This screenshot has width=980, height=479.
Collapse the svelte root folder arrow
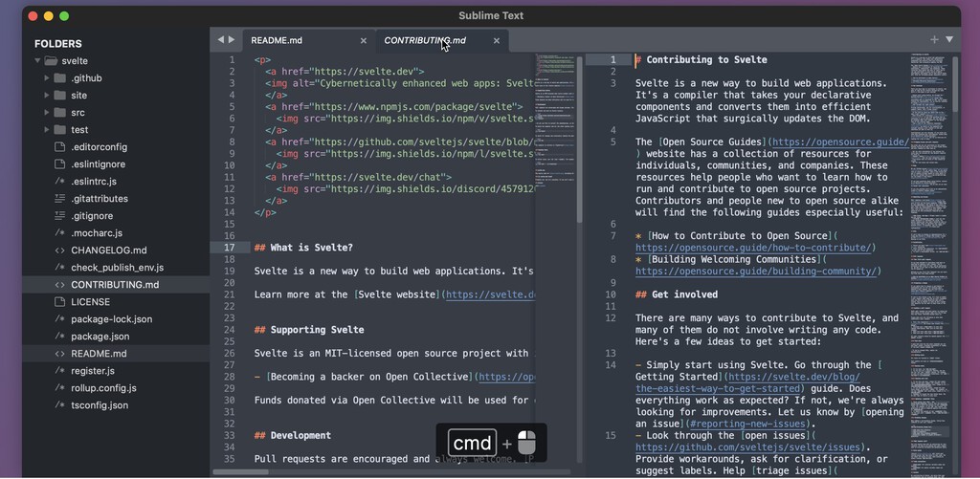pyautogui.click(x=37, y=61)
